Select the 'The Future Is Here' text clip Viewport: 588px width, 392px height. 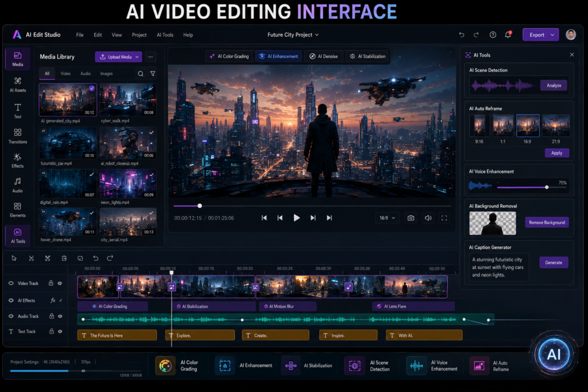click(x=117, y=335)
